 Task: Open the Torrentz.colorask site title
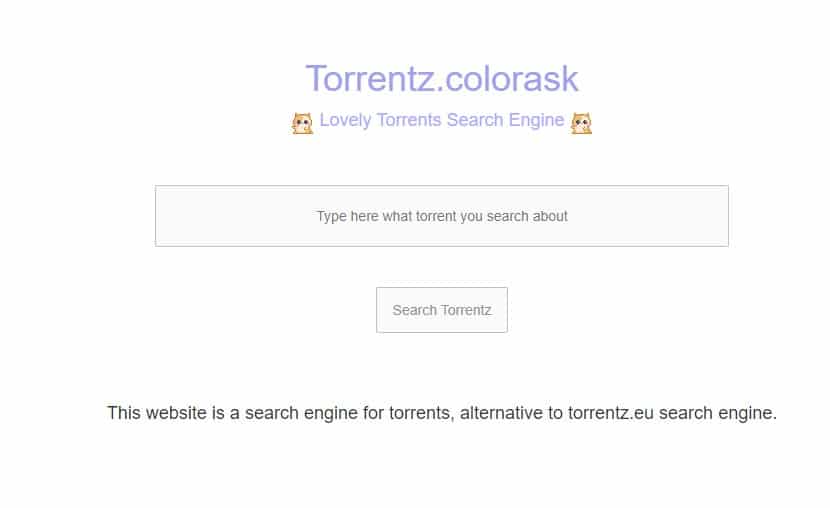[441, 78]
